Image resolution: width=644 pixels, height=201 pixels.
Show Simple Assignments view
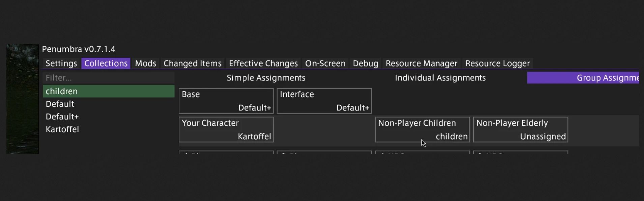coord(266,78)
